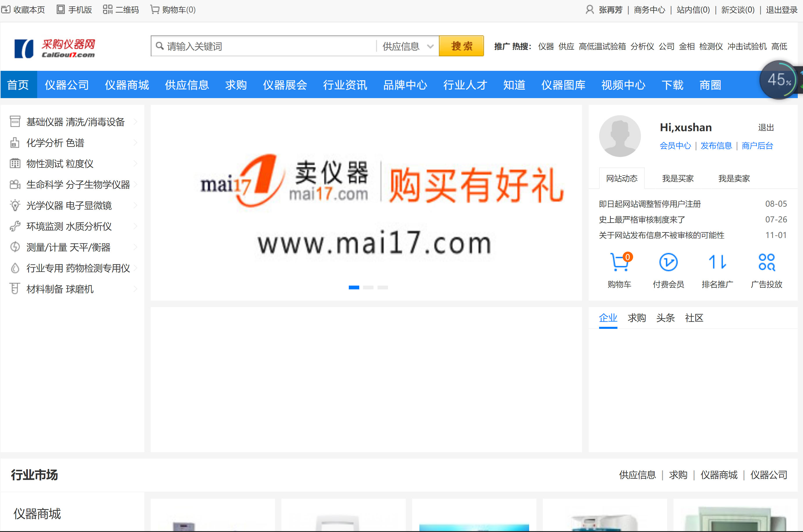803x532 pixels.
Task: Select the first banner carousel indicator
Action: click(354, 287)
